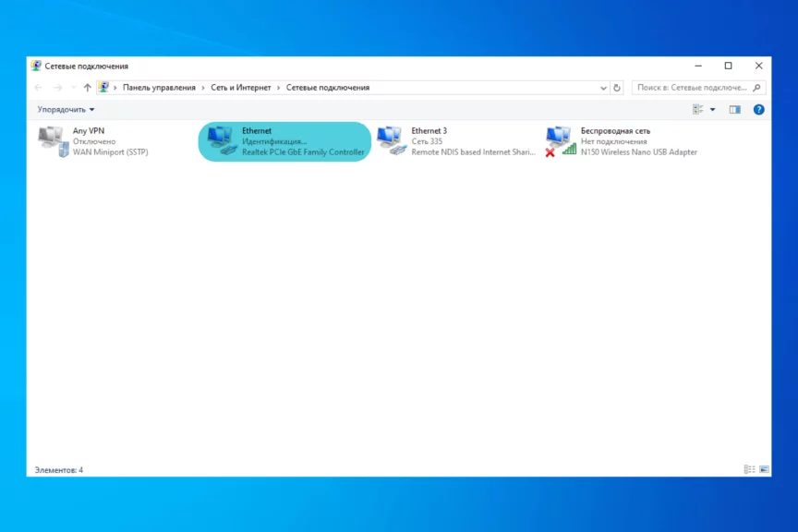Open the Упорядочить dropdown menu

tap(66, 109)
